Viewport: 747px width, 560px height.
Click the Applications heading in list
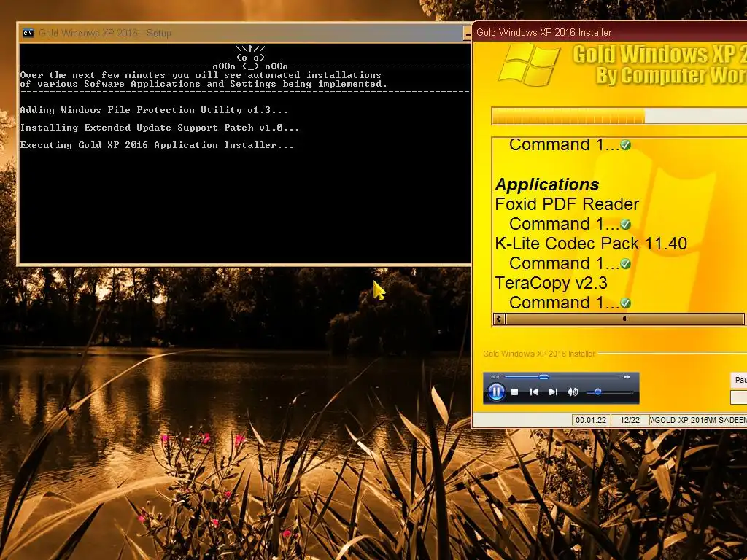click(x=547, y=184)
